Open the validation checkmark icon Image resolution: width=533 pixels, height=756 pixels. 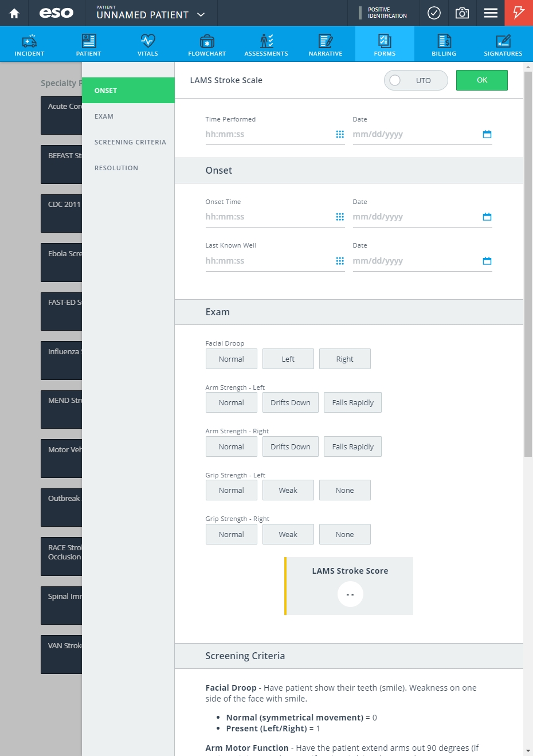[434, 13]
